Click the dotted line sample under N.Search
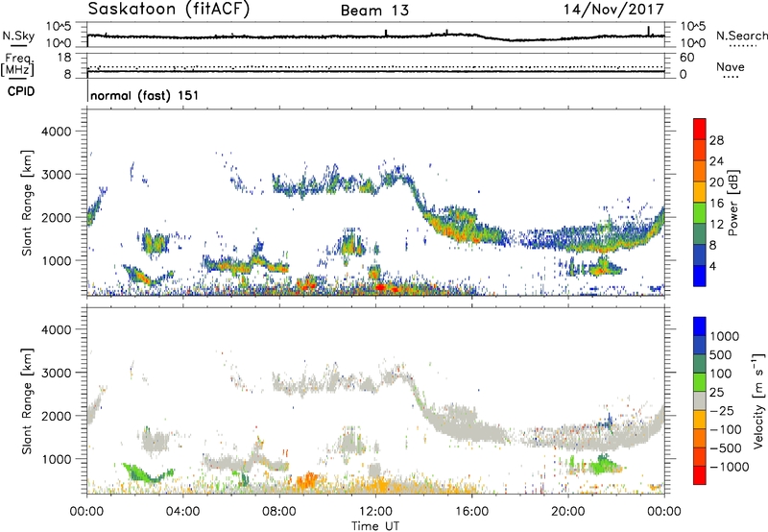The width and height of the screenshot is (768, 532). point(742,45)
